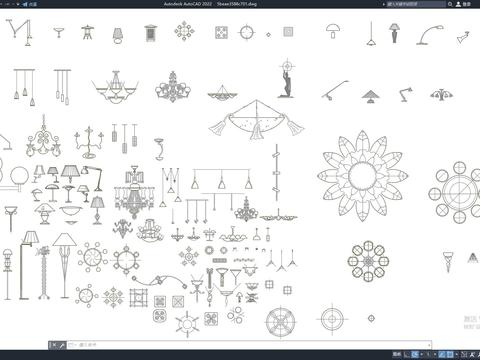
Task: Expand the command line history arrow
Action: click(x=430, y=345)
